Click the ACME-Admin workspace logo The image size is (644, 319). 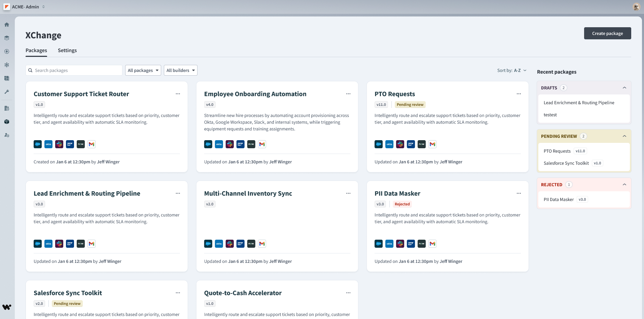[x=7, y=7]
